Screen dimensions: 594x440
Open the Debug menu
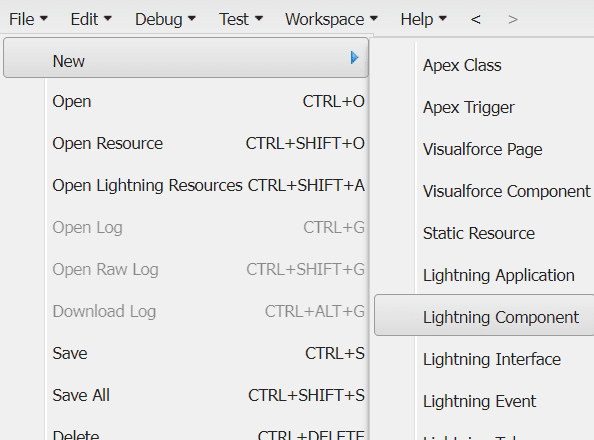(165, 19)
